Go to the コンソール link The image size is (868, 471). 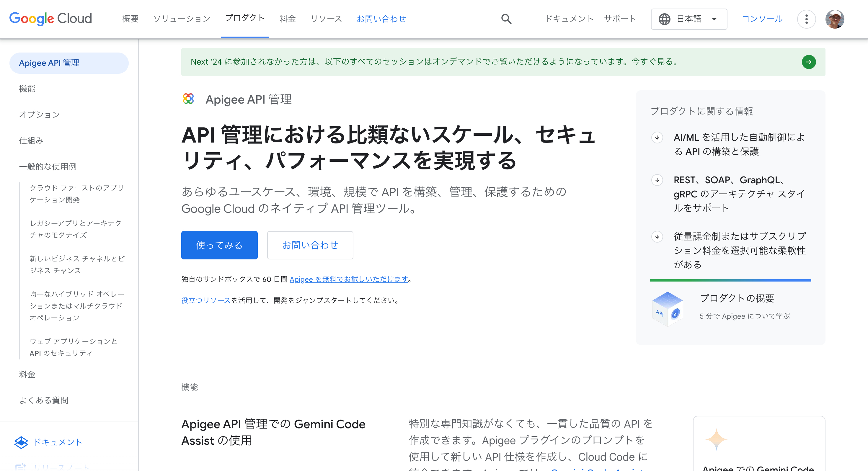tap(762, 19)
